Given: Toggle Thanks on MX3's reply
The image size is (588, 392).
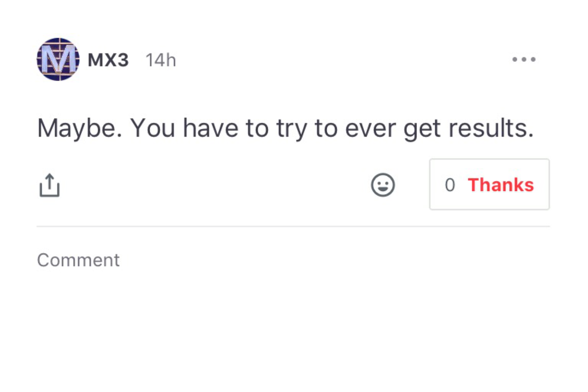Looking at the screenshot, I should point(489,184).
